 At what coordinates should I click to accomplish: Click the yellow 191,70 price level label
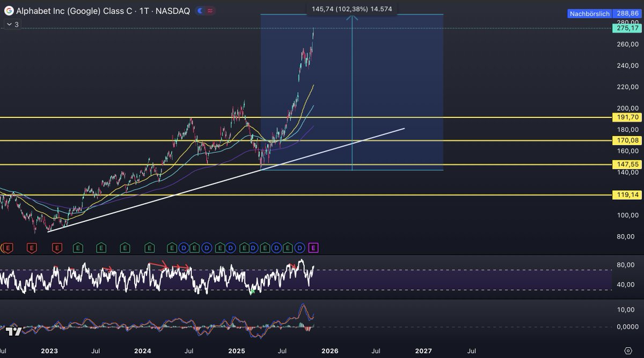(x=627, y=117)
